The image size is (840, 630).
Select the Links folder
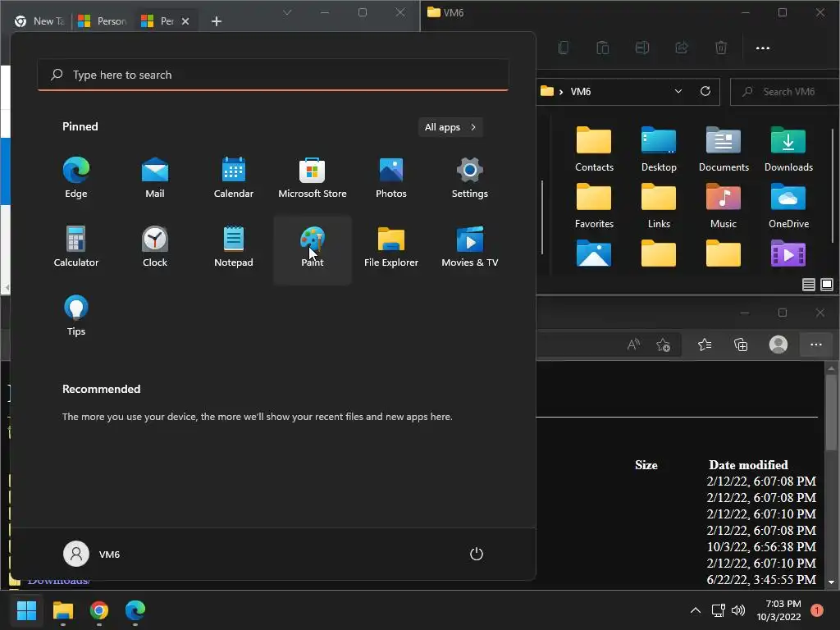659,206
